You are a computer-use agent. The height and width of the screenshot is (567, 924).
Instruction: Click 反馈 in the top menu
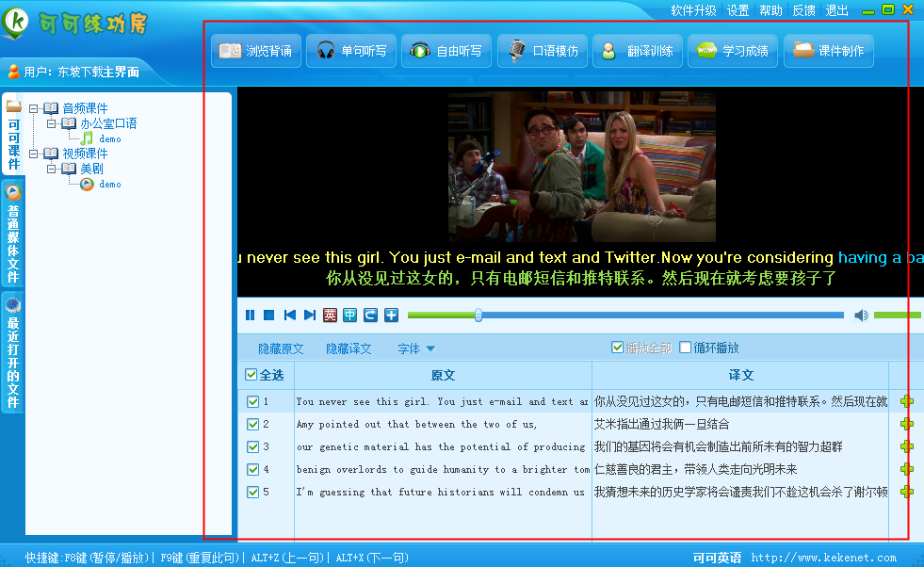click(x=803, y=10)
